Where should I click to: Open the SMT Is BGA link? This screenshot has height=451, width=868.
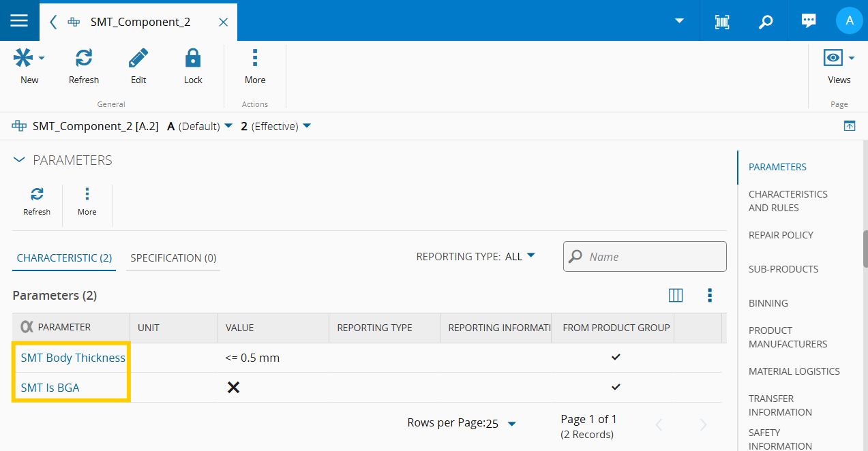click(50, 388)
